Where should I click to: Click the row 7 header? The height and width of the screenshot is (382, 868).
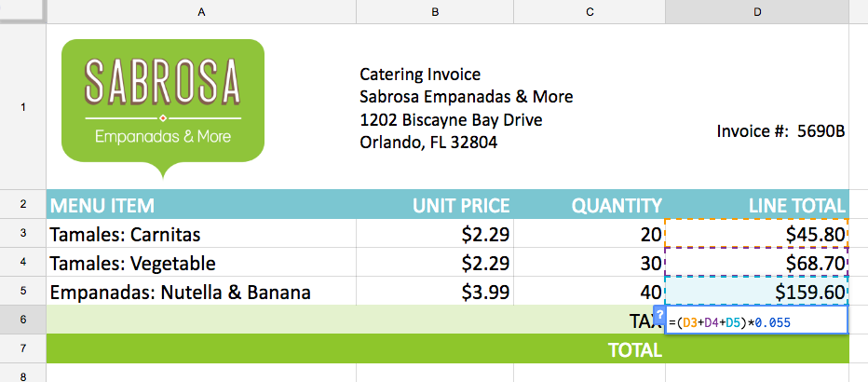tap(22, 348)
